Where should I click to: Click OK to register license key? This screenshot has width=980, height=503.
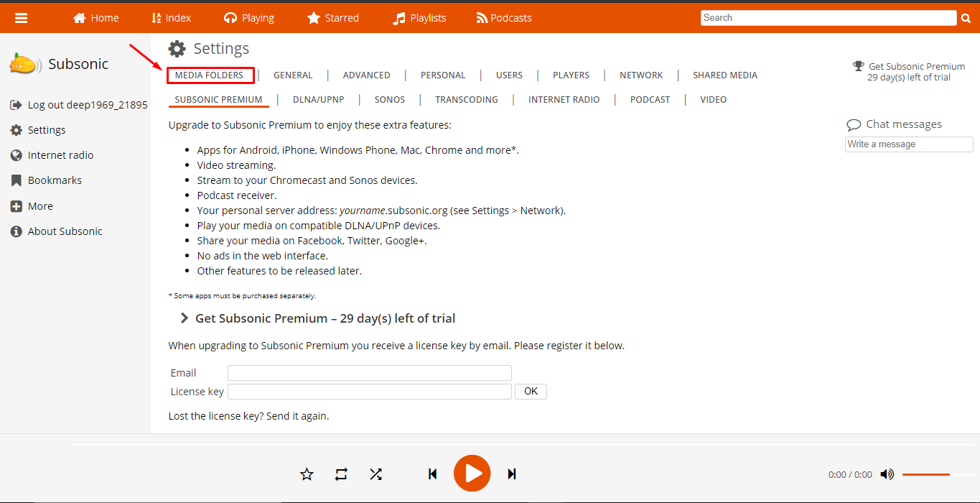click(x=531, y=392)
